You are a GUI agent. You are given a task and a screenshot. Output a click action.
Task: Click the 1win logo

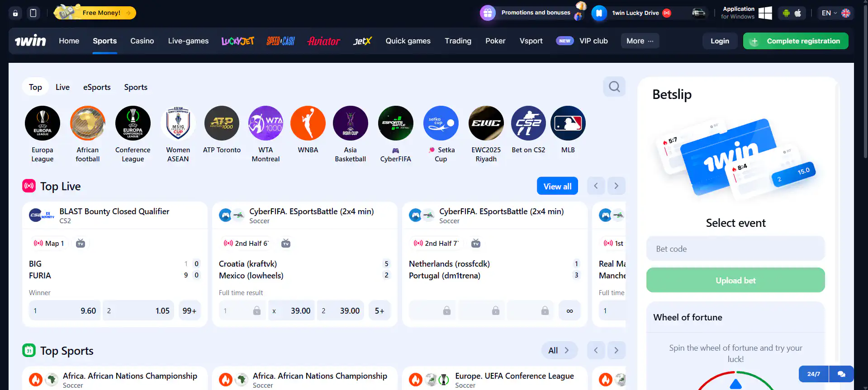[30, 41]
